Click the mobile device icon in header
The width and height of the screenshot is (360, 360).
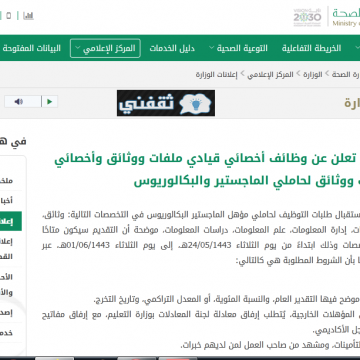tap(9, 16)
